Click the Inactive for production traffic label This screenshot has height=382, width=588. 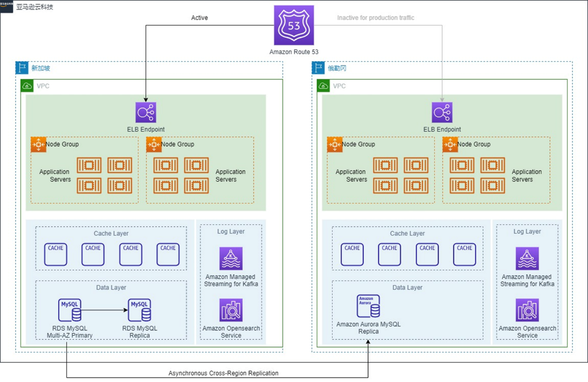coord(375,18)
